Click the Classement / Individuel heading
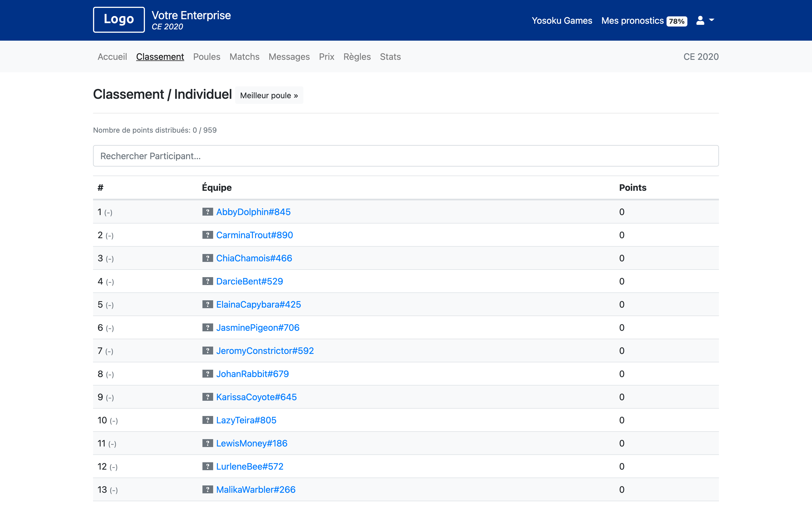 pos(162,95)
